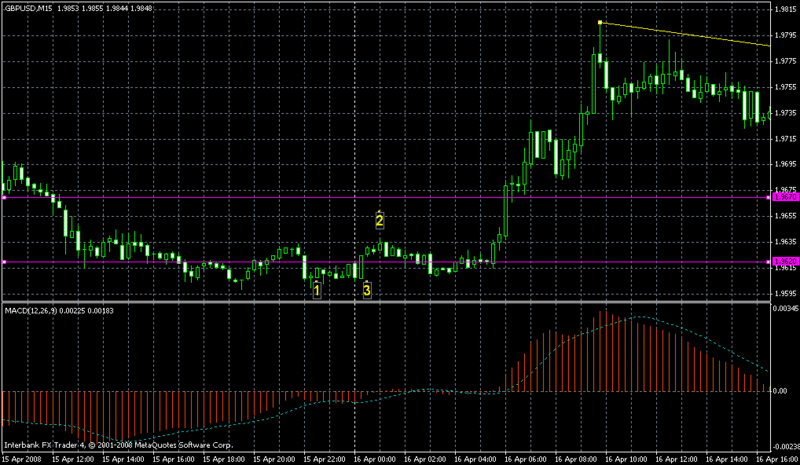Click the 0.00345 MACD scale value
The width and height of the screenshot is (800, 465).
click(x=786, y=309)
